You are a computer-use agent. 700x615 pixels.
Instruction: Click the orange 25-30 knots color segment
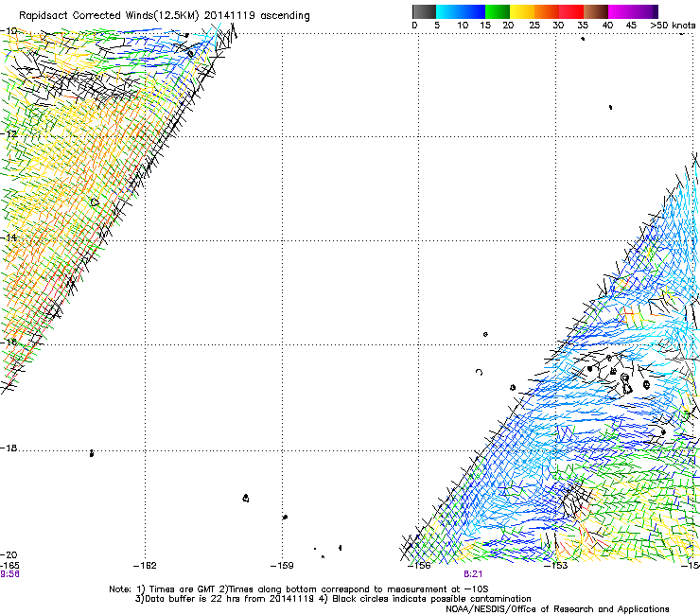click(547, 11)
